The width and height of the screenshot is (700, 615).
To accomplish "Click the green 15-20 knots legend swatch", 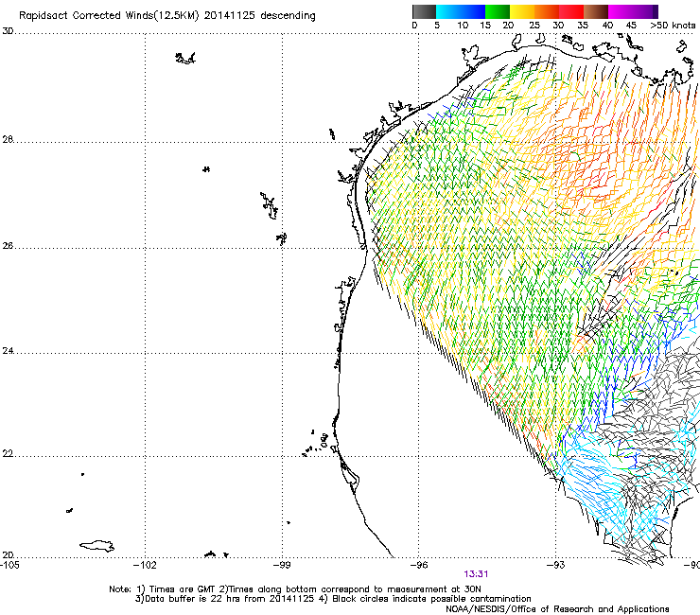I will (x=498, y=11).
